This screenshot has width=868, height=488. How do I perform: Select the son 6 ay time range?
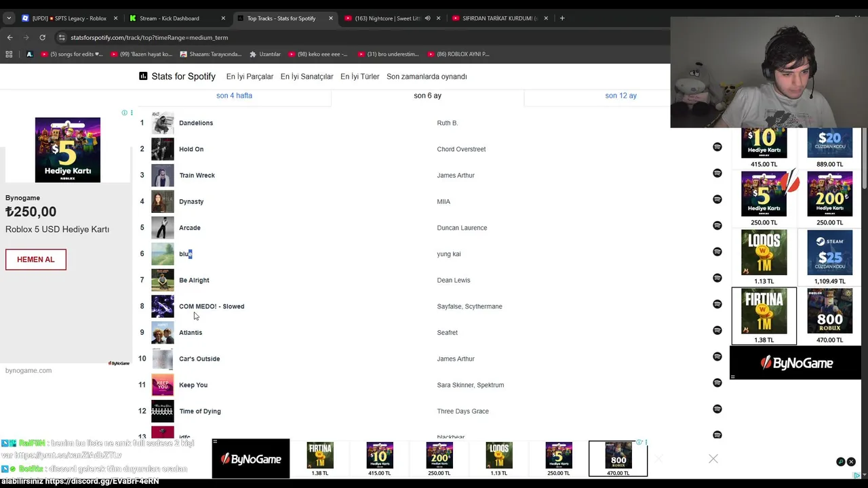427,96
